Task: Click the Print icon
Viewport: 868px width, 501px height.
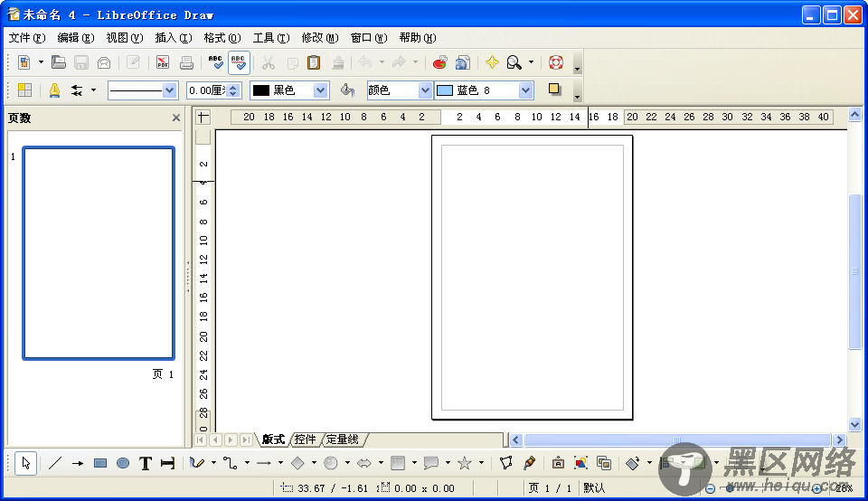Action: (186, 62)
